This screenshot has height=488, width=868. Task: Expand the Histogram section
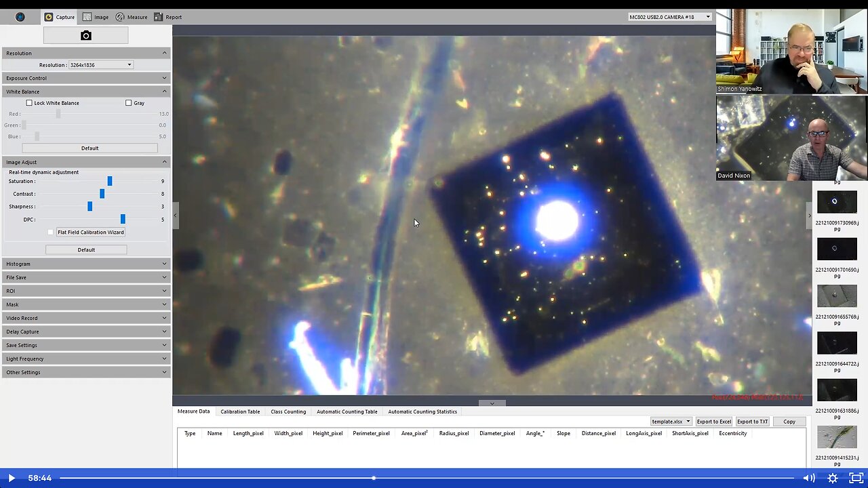(85, 264)
